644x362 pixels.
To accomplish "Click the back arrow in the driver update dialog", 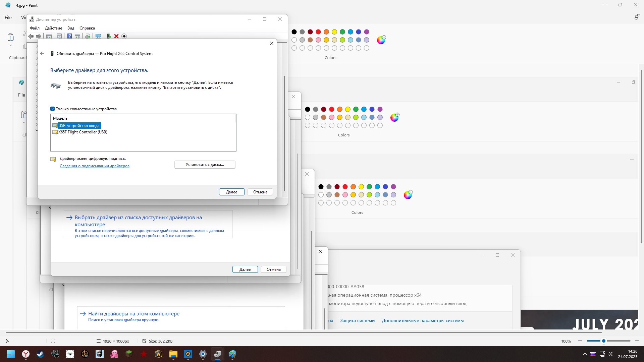I will pyautogui.click(x=42, y=54).
